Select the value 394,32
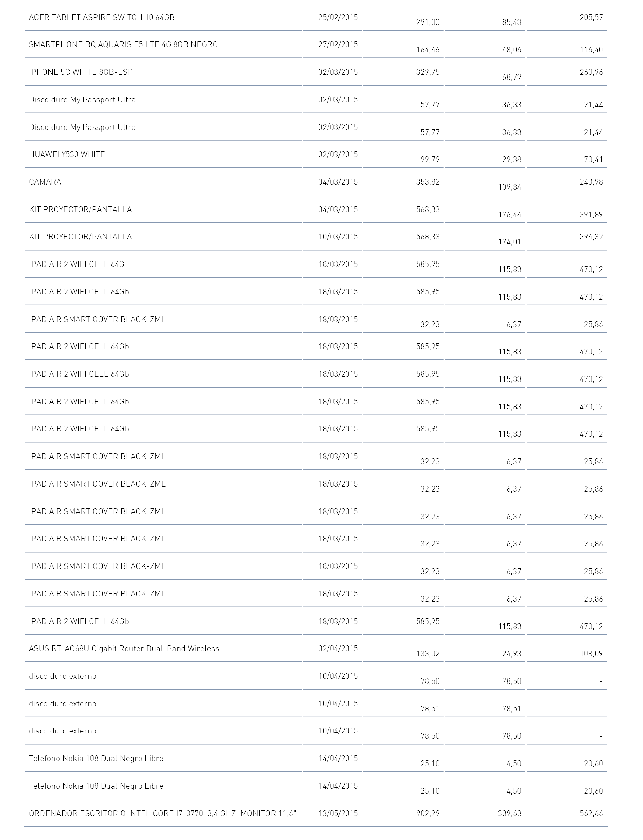 point(591,237)
